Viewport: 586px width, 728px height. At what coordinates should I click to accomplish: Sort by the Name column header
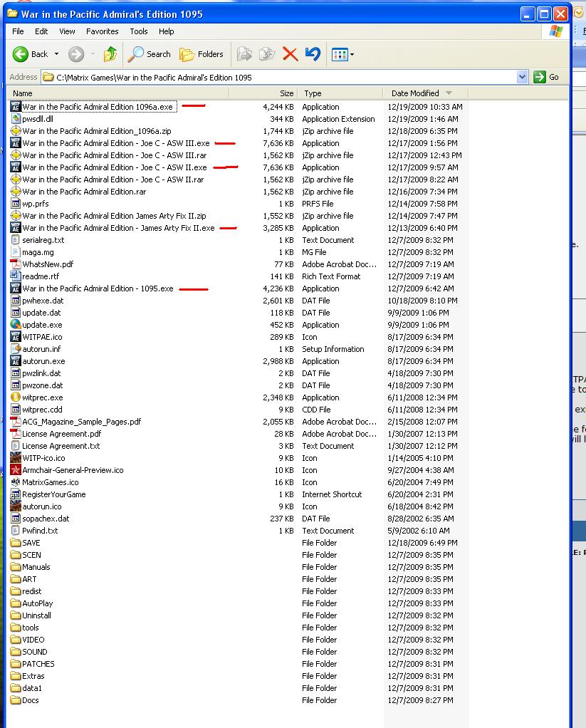tap(118, 93)
